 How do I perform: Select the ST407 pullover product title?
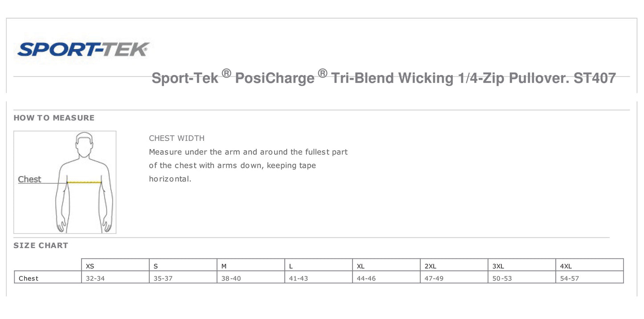pos(383,78)
